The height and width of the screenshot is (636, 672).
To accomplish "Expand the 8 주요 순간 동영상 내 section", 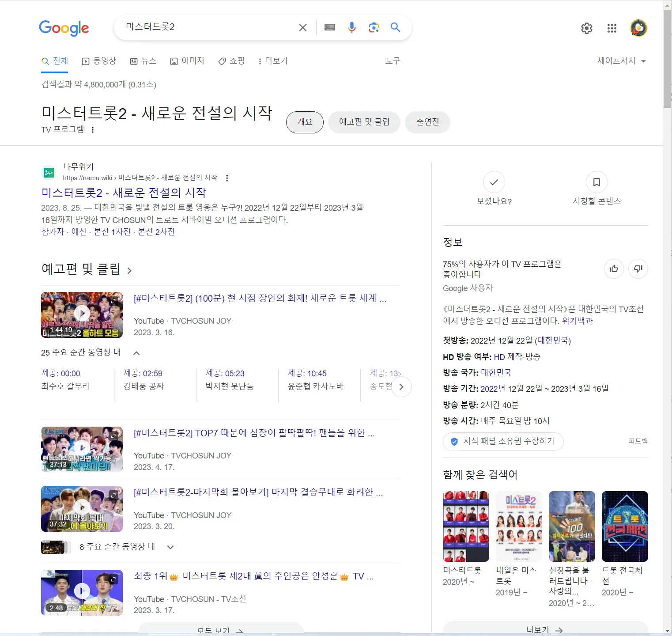I will pyautogui.click(x=170, y=547).
